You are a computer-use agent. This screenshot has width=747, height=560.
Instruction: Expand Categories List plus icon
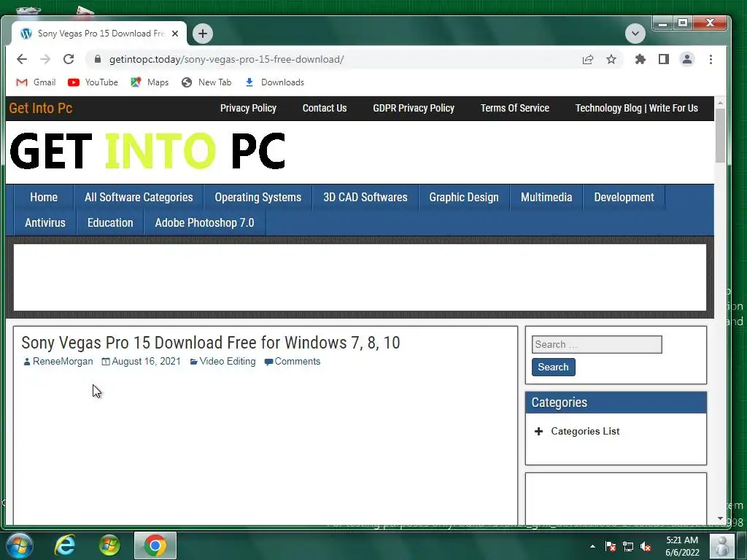(x=539, y=432)
